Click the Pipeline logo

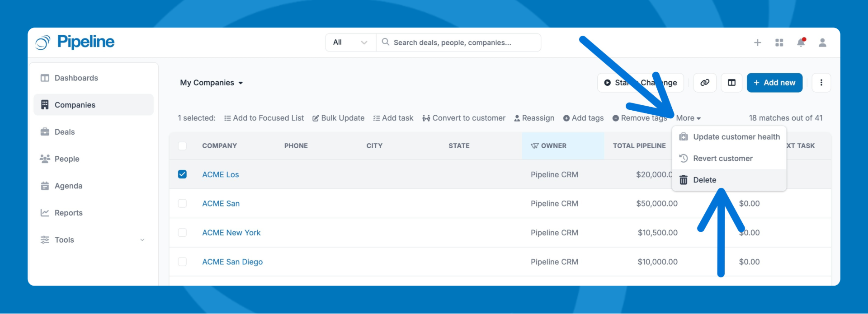coord(75,42)
